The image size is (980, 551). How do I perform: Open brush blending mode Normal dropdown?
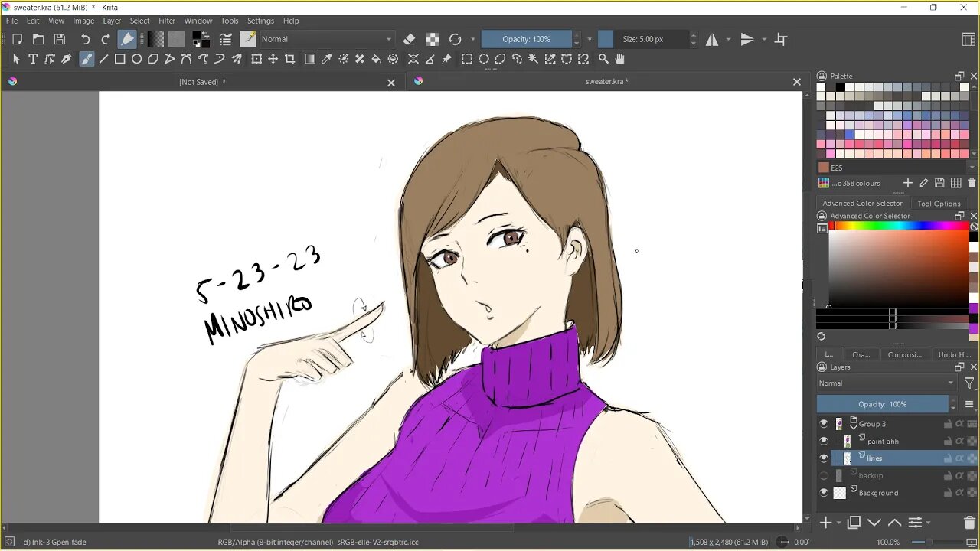point(327,39)
